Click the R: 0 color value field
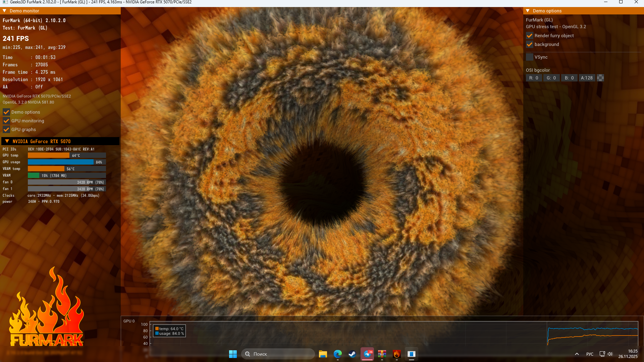The width and height of the screenshot is (644, 362). tap(534, 78)
